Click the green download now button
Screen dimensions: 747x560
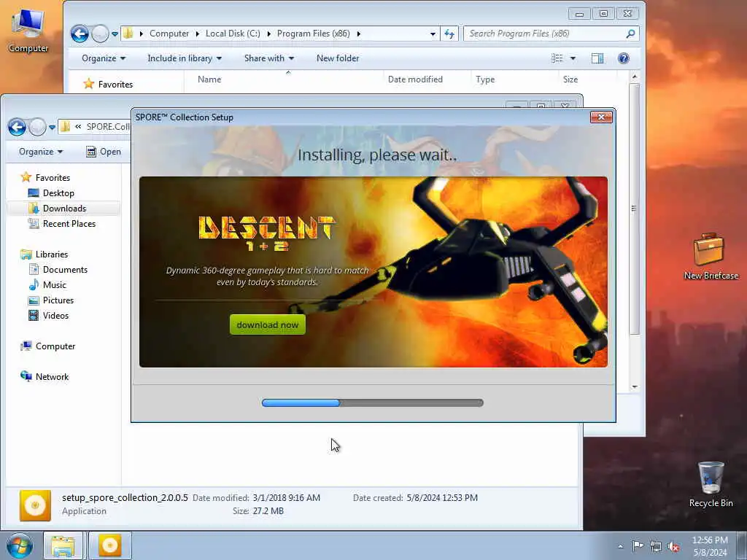coord(267,324)
